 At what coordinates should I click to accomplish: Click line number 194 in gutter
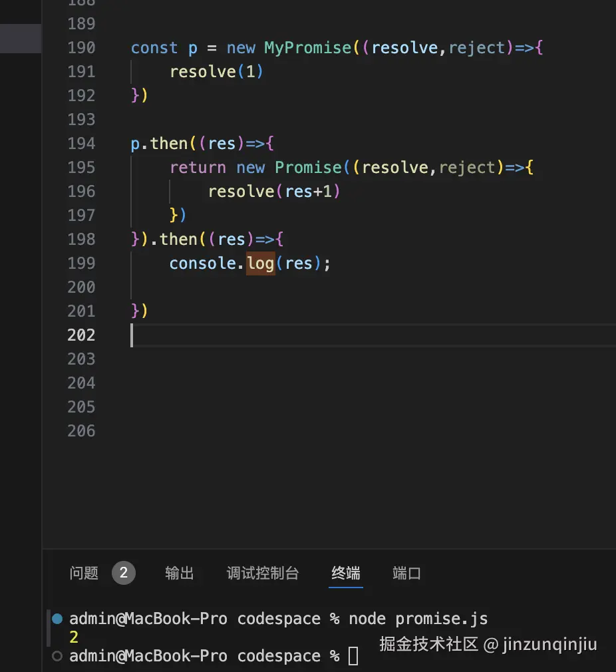tap(81, 143)
